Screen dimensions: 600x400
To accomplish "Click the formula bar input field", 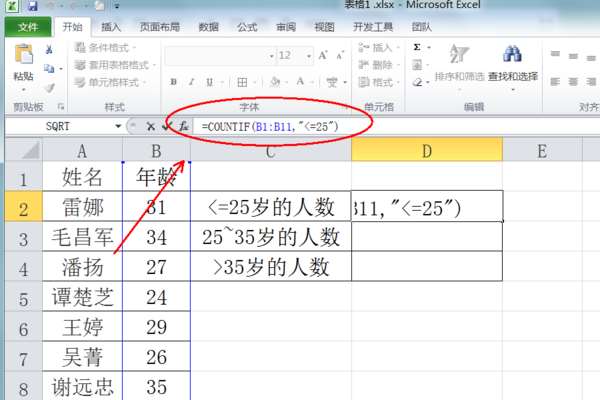I will (x=396, y=126).
